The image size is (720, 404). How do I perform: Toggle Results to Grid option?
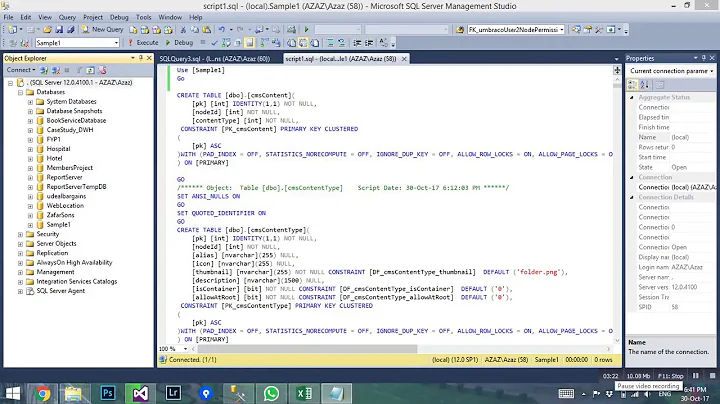pos(303,43)
